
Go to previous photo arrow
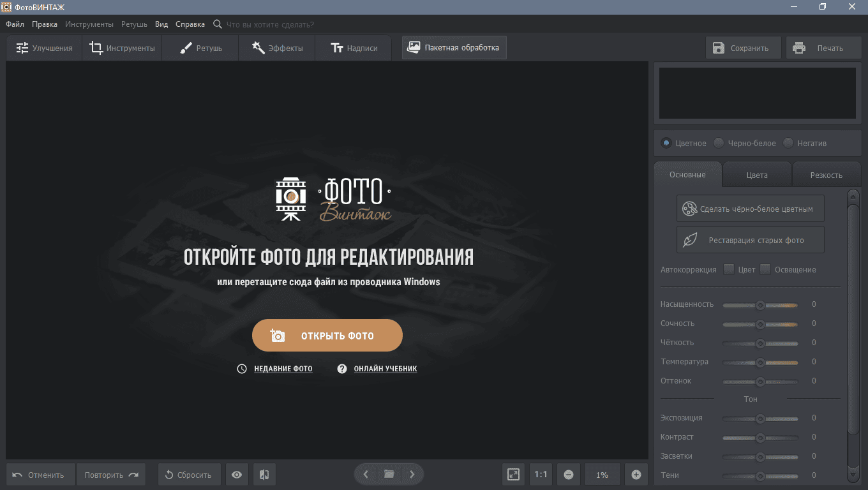click(x=366, y=474)
